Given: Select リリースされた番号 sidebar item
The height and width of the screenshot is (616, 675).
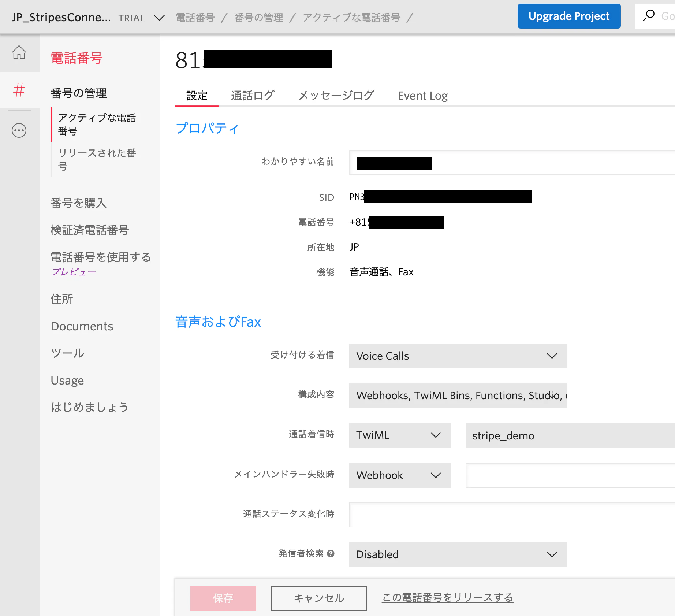Looking at the screenshot, I should (x=97, y=160).
